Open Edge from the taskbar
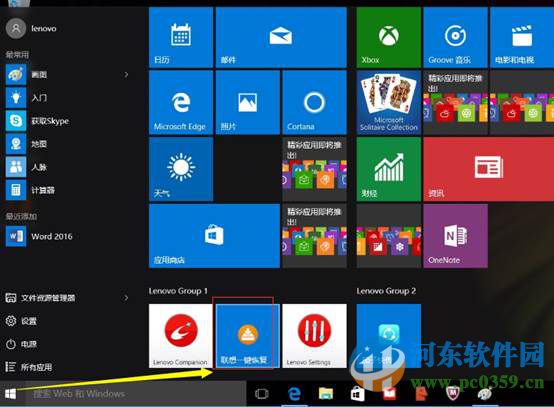Viewport: 554px width, 407px height. 294,394
